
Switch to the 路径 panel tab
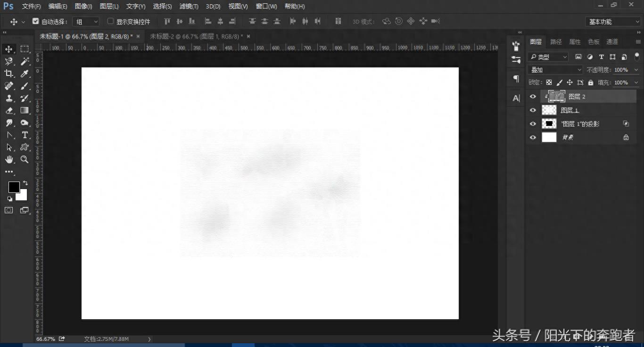(x=556, y=42)
